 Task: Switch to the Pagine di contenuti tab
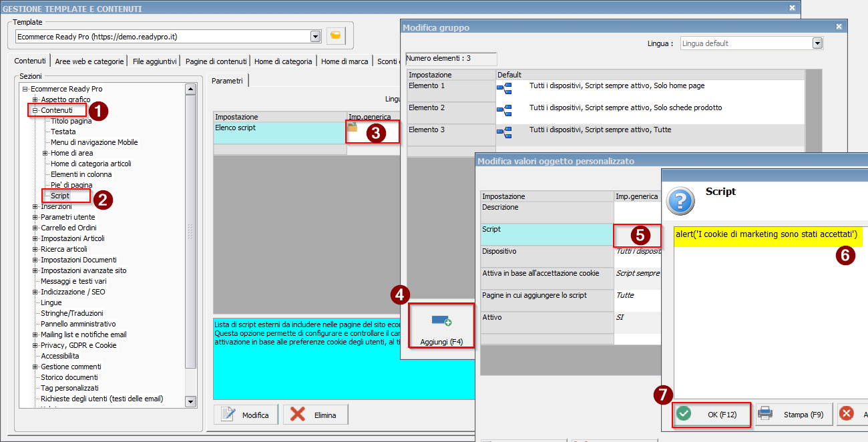(216, 61)
